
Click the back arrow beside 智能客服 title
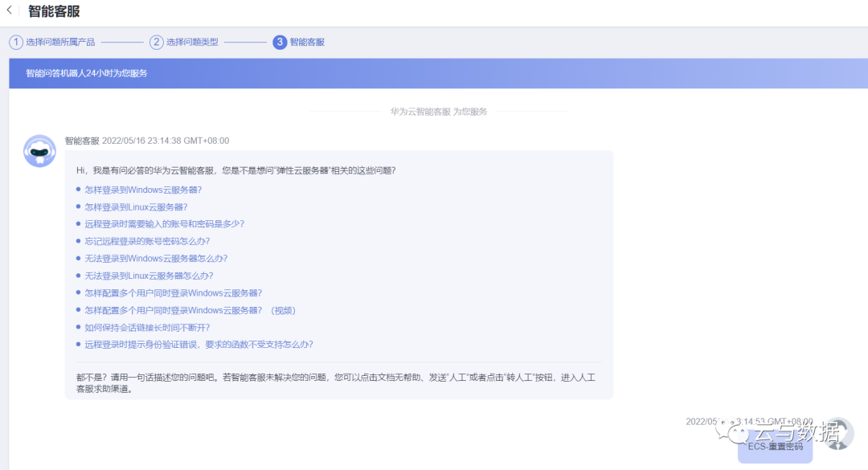(10, 10)
